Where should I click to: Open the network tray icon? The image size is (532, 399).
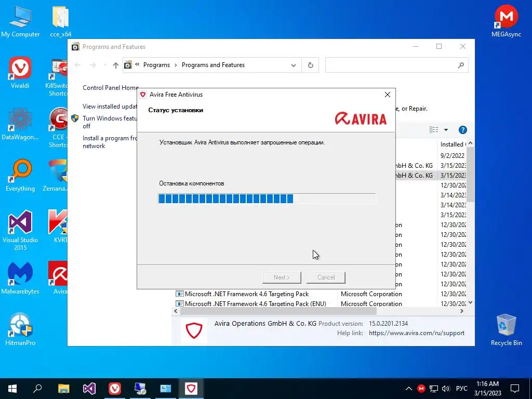(x=434, y=389)
